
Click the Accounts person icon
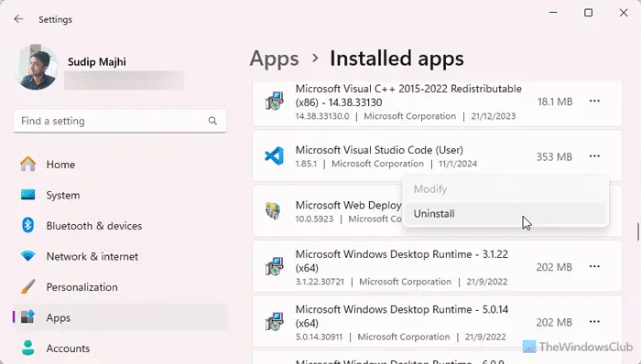point(27,348)
